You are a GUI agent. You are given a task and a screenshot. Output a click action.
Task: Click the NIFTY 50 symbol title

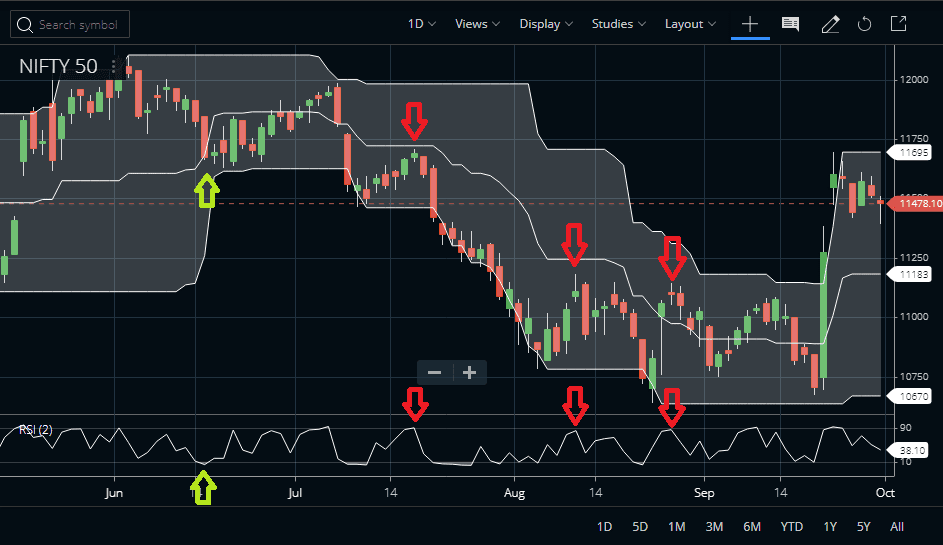tap(58, 66)
